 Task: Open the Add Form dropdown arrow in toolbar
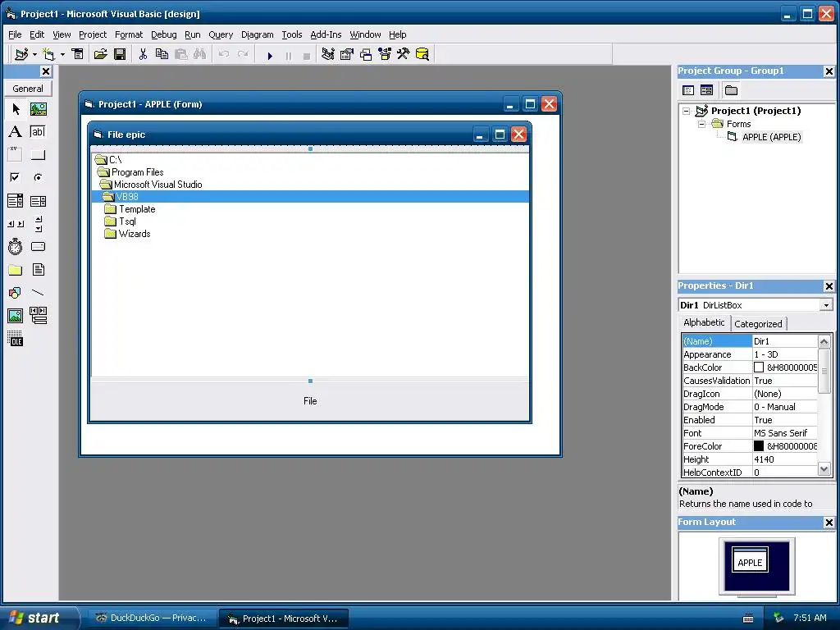pos(62,55)
